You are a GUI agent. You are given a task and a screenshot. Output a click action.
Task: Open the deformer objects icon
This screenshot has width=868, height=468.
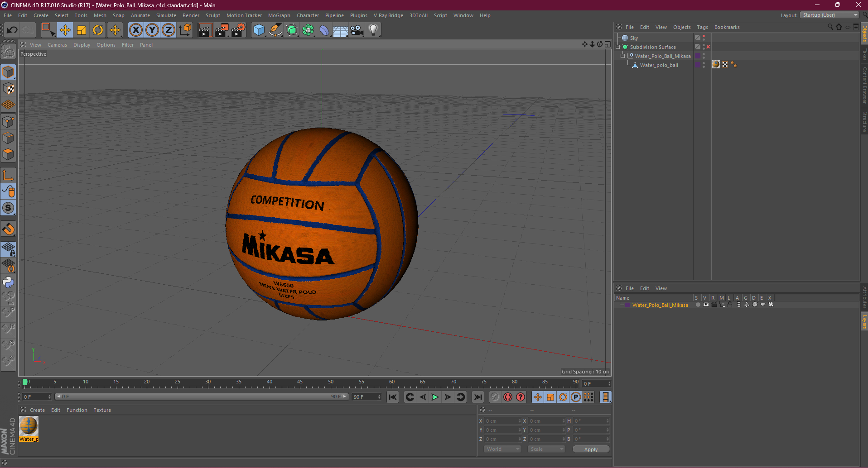click(324, 30)
